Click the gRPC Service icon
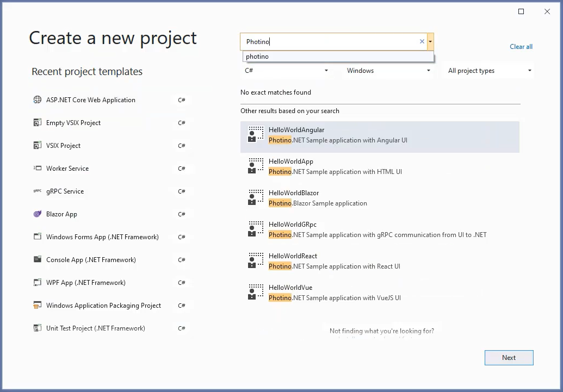 [38, 191]
